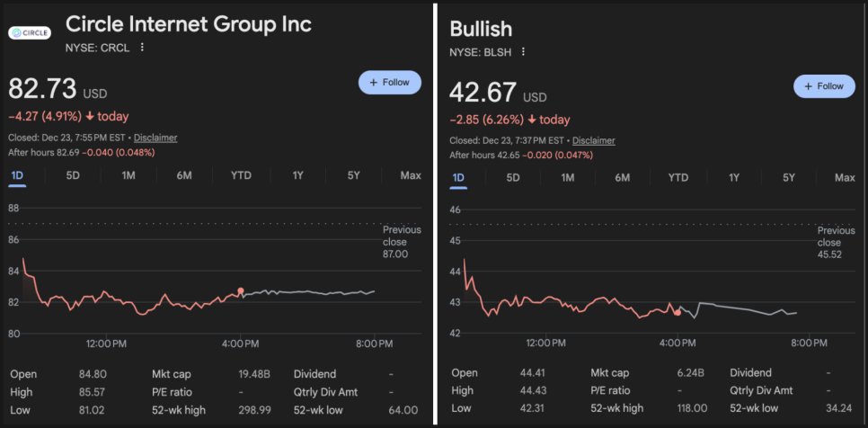The image size is (868, 428).
Task: Follow Circle Internet Group stock
Action: [x=389, y=82]
